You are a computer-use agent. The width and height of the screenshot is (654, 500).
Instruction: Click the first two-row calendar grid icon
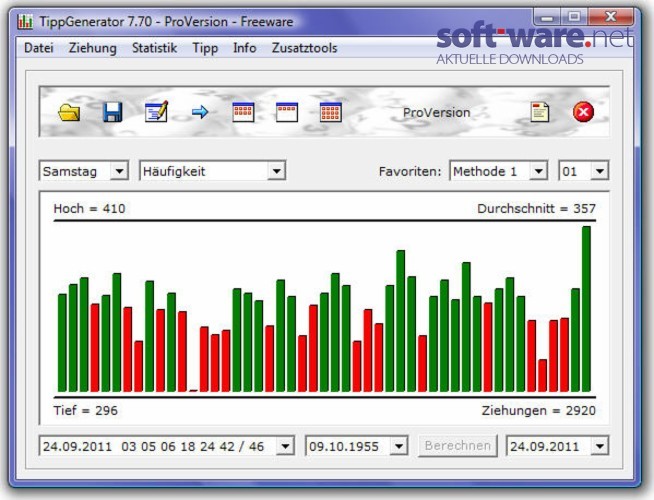coord(243,112)
